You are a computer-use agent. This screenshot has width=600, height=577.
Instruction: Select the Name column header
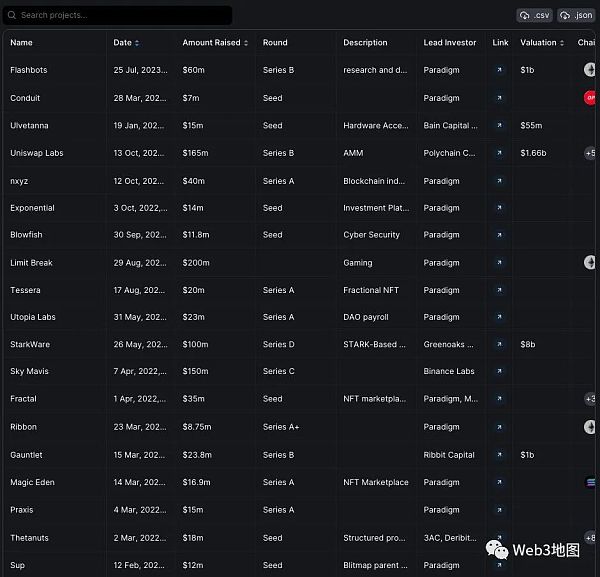tap(21, 43)
